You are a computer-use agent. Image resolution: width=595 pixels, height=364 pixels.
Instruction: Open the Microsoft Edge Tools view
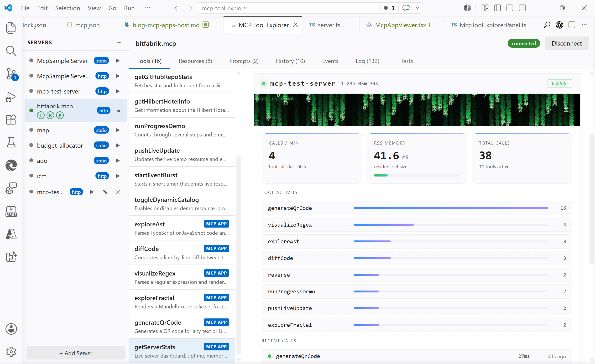[11, 165]
